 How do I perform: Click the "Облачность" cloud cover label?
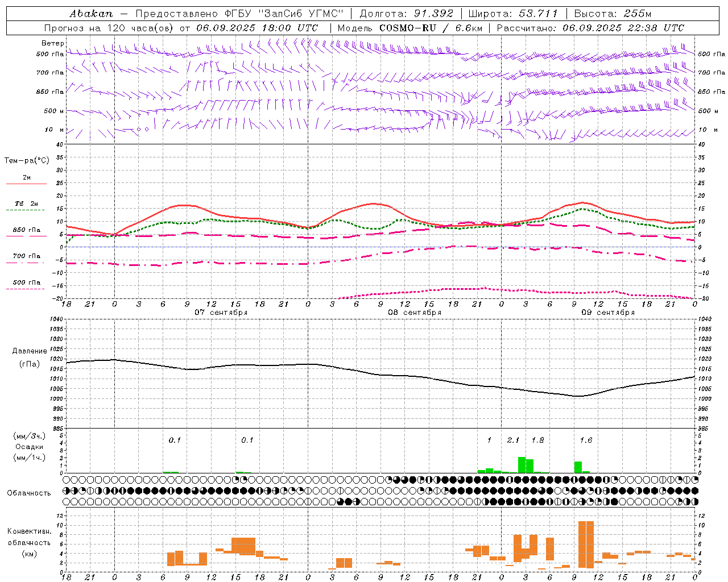(x=29, y=493)
